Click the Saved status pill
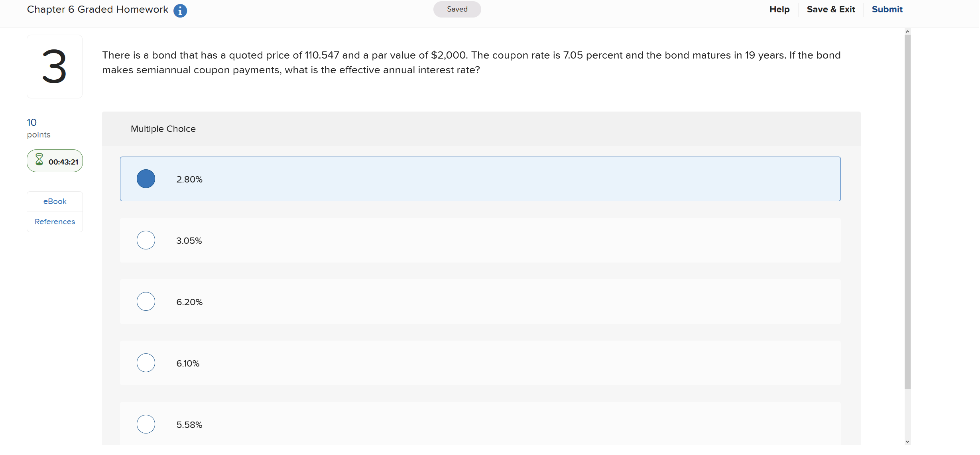The width and height of the screenshot is (980, 455). [x=457, y=10]
